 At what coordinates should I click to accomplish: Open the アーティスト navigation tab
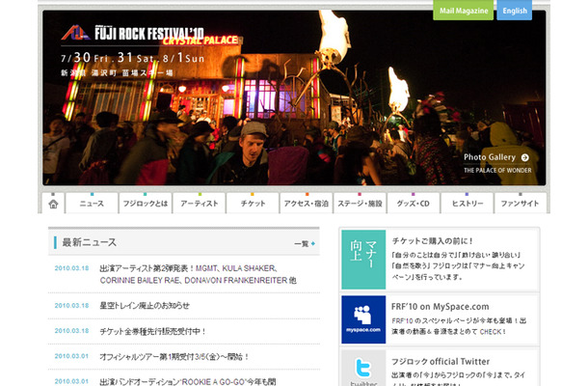pos(200,204)
